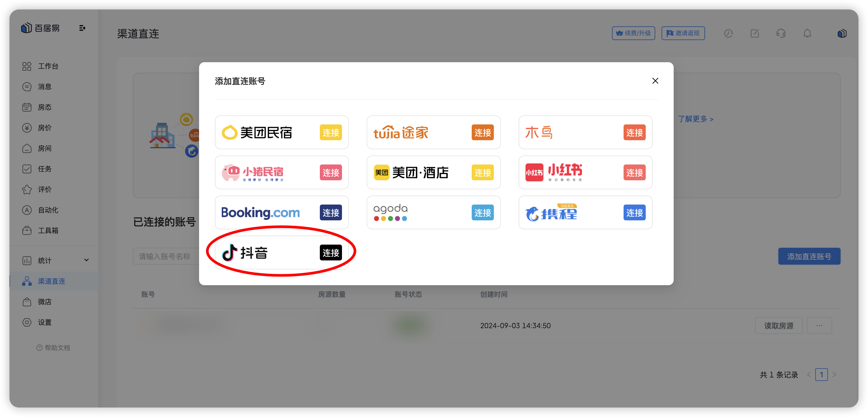The image size is (868, 417).
Task: Go to 房态 in the sidebar
Action: pos(45,107)
